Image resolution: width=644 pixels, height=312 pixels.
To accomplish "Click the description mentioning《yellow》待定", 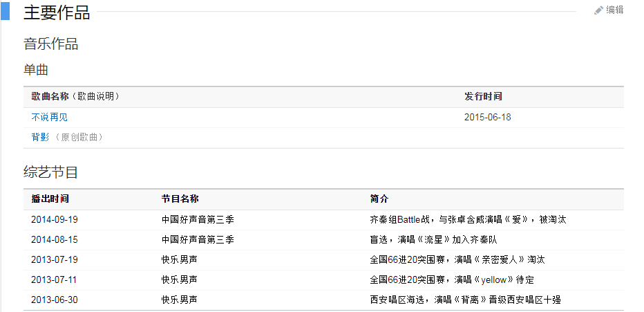I will click(x=452, y=280).
